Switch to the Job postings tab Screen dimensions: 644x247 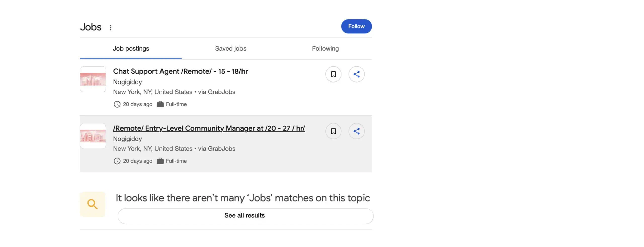pyautogui.click(x=131, y=48)
